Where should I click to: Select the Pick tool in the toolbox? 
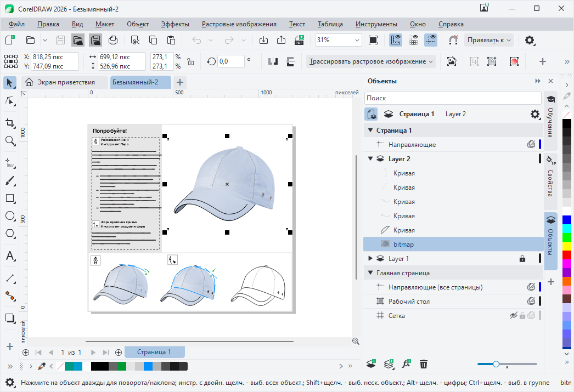coord(10,83)
